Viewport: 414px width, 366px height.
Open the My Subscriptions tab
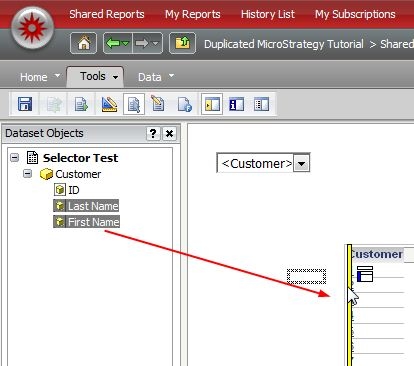(355, 14)
